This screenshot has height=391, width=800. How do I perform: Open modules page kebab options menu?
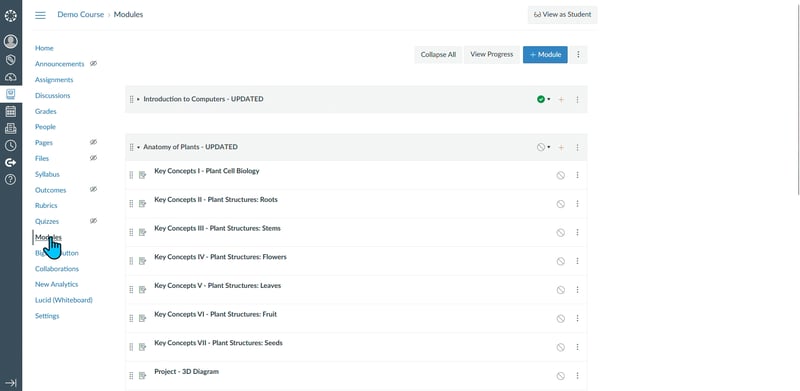point(578,55)
